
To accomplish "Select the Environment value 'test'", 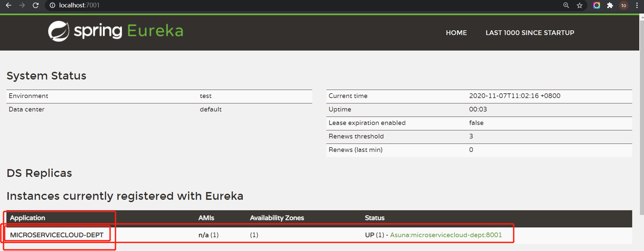I will tap(206, 96).
